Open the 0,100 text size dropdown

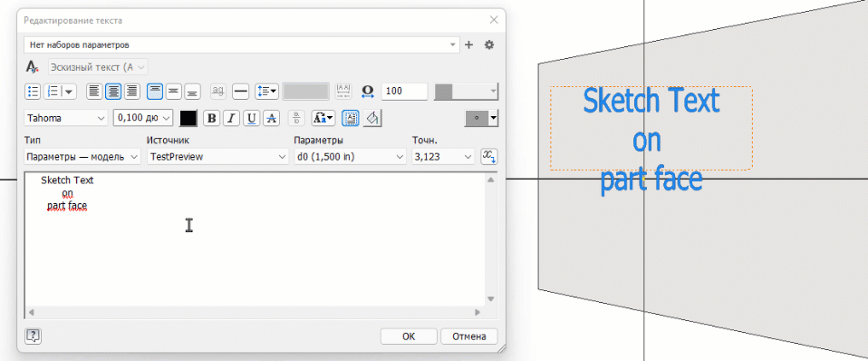pyautogui.click(x=143, y=118)
